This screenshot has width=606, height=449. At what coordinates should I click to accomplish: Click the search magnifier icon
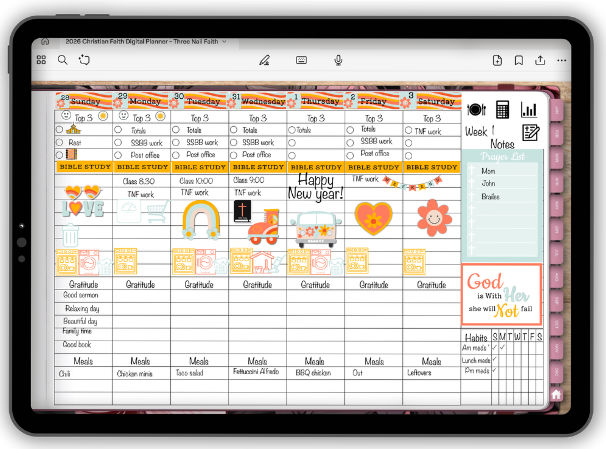tap(62, 60)
